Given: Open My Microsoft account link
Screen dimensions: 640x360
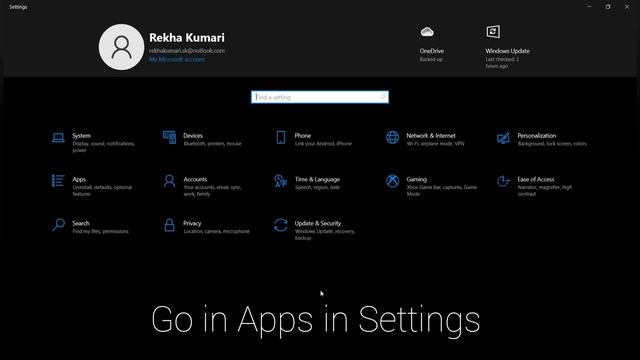Looking at the screenshot, I should (177, 60).
